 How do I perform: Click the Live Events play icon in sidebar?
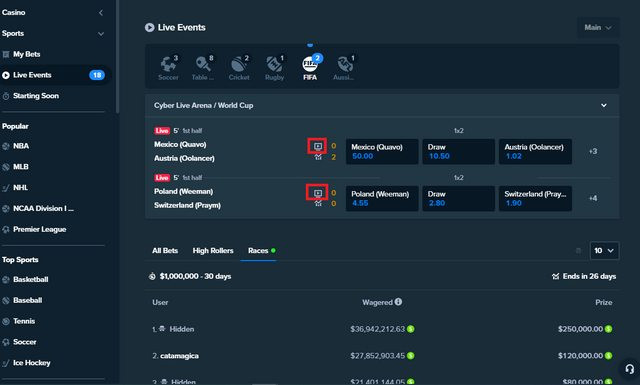tap(6, 75)
